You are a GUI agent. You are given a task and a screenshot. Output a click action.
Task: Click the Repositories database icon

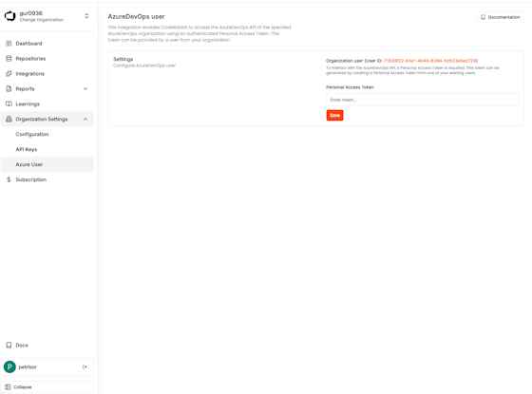9,59
